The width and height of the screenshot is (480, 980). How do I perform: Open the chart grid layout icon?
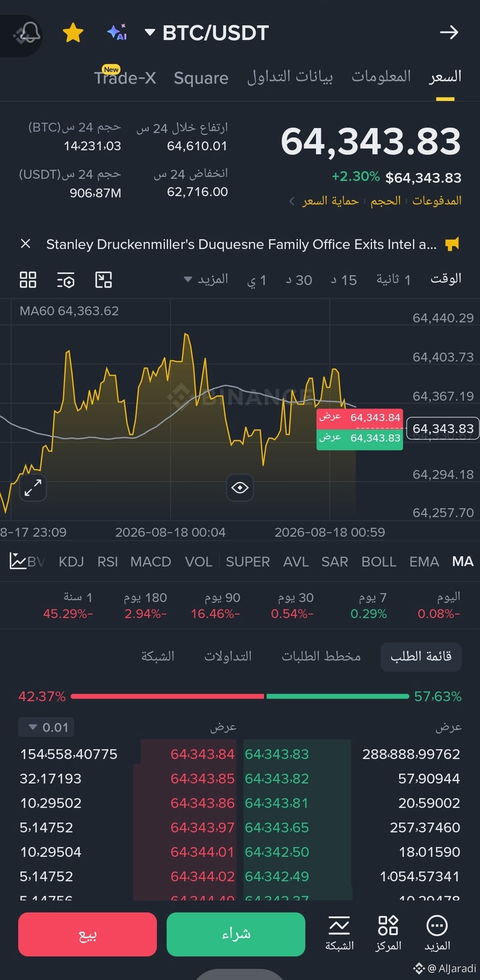pyautogui.click(x=28, y=280)
